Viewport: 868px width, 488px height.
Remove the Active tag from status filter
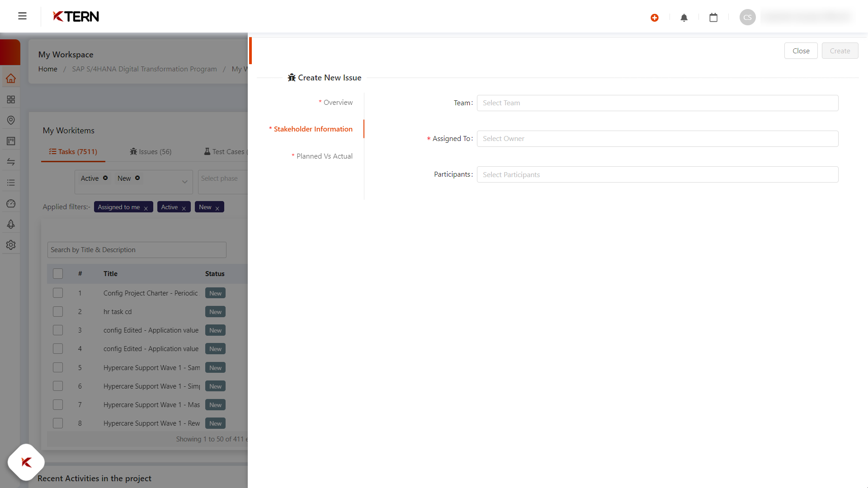click(x=105, y=178)
